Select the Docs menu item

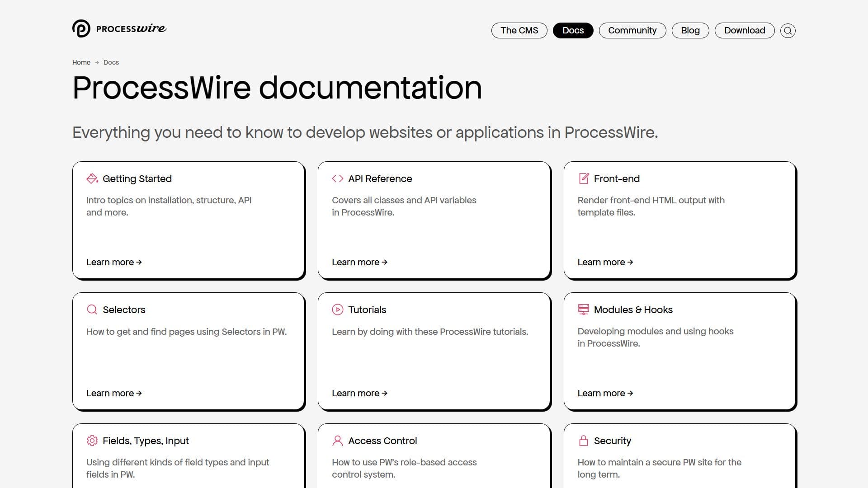pos(573,30)
